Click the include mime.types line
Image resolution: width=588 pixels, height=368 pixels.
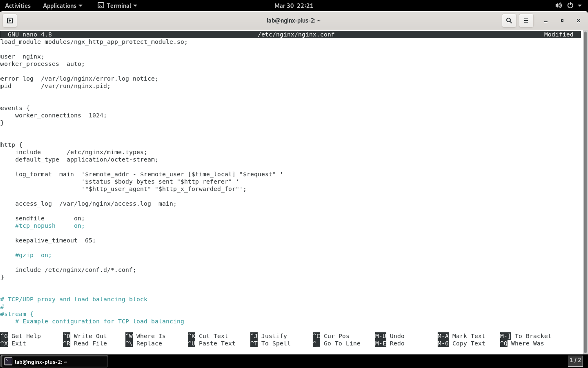coord(81,152)
